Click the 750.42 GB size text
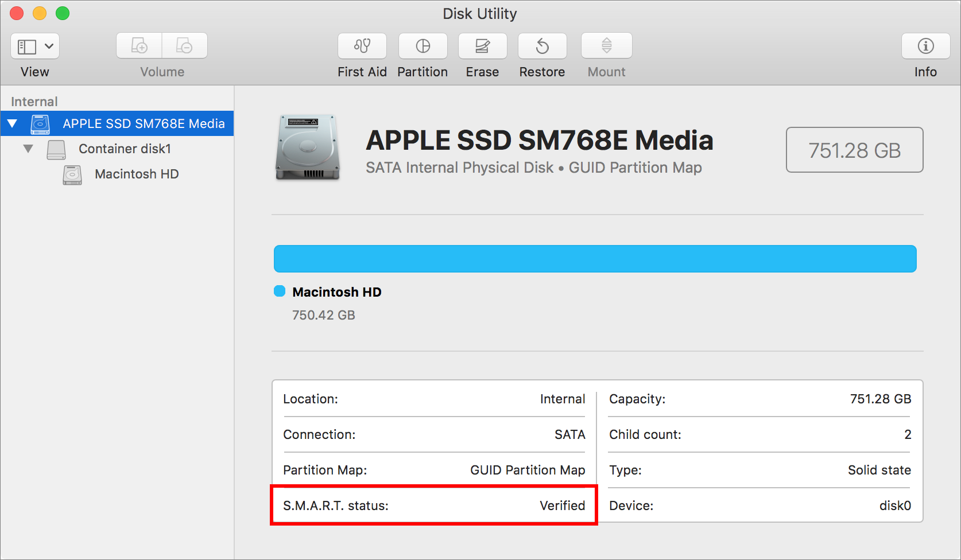This screenshot has width=961, height=560. coord(324,315)
